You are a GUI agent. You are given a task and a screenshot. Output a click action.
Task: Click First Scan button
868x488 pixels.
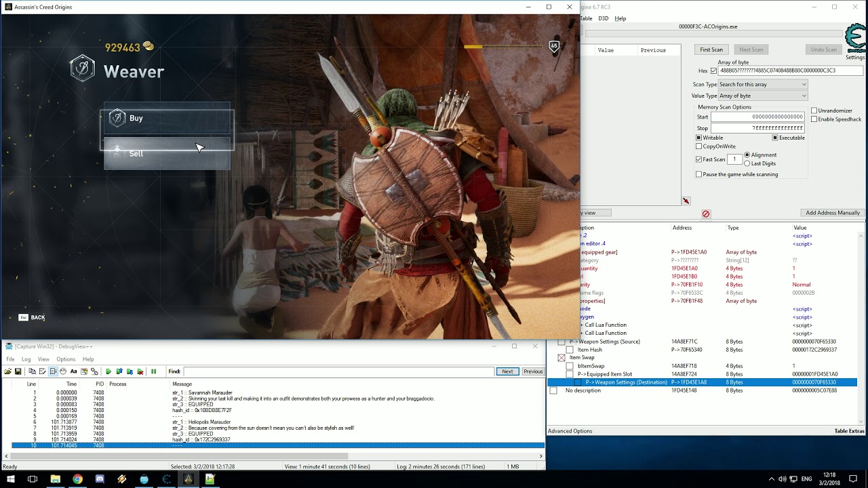(x=711, y=49)
